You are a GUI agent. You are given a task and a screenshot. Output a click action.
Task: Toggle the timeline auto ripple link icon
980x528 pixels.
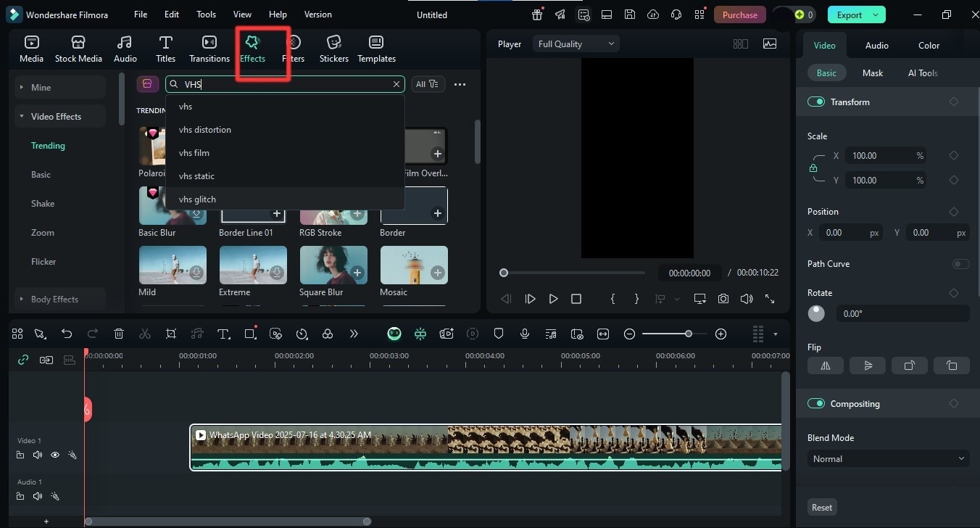click(23, 360)
